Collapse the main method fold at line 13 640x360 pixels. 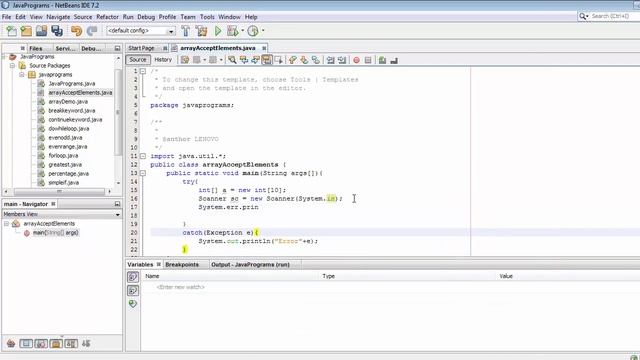[x=143, y=173]
